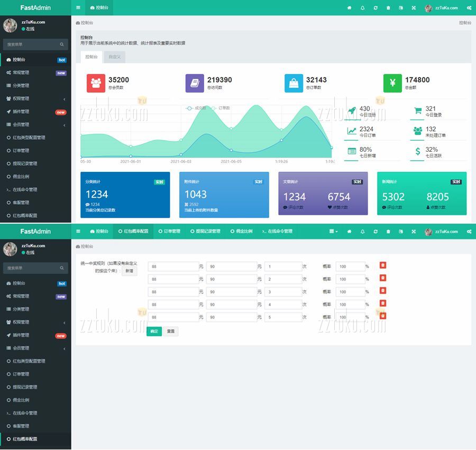Viewport: 476px width, 450px height.
Task: Go to the 在线命令管理 navbar tab
Action: 277,232
